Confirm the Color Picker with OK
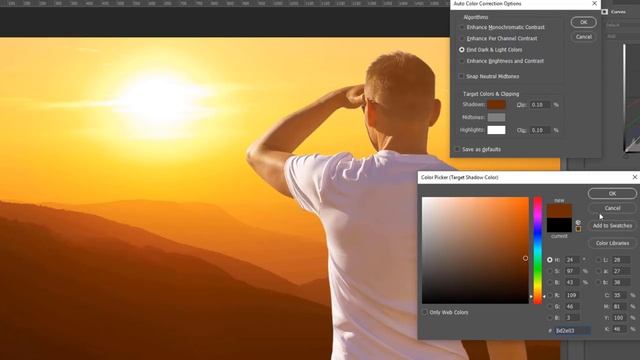Screen dimensions: 640x360 612,193
